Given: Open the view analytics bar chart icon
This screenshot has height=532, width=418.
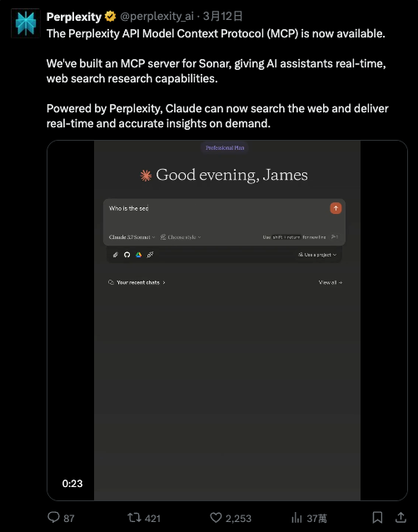Looking at the screenshot, I should (x=296, y=517).
